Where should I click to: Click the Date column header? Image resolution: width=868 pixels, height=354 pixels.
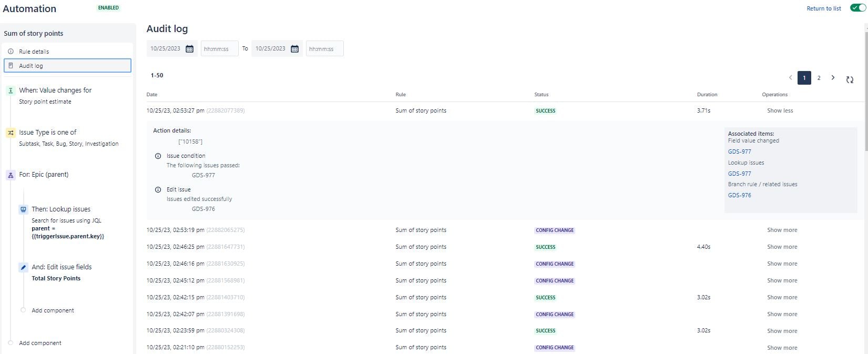pos(152,95)
